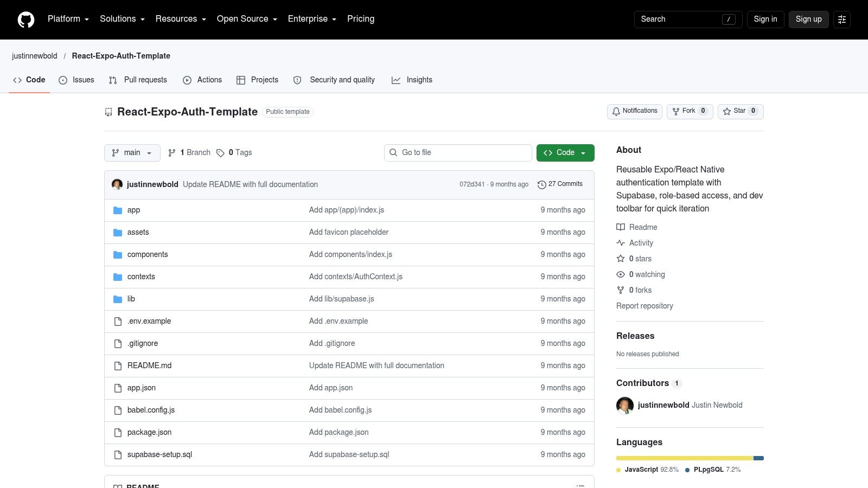Switch to the Pull requests tab
Viewport: 868px width, 488px height.
coord(138,80)
